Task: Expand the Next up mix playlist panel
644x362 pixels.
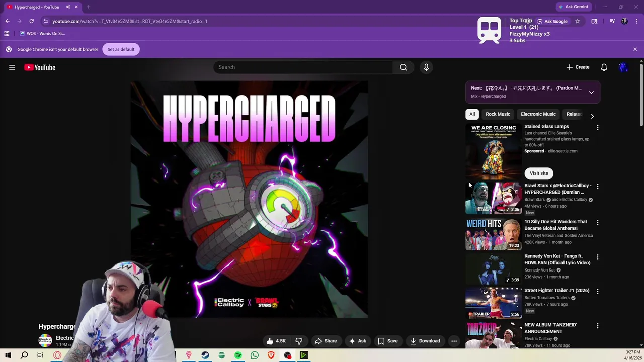Action: (x=591, y=92)
